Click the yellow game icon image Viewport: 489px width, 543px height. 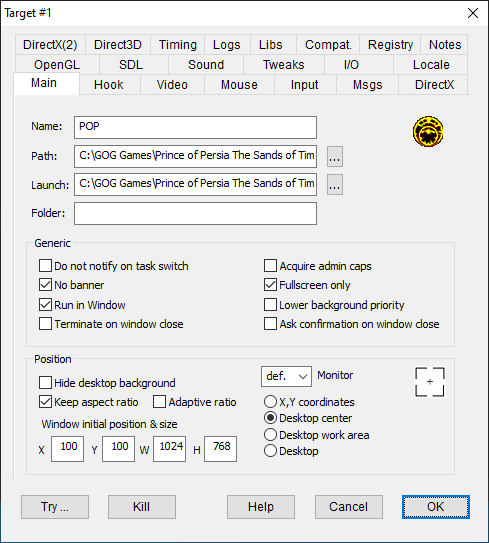[428, 132]
